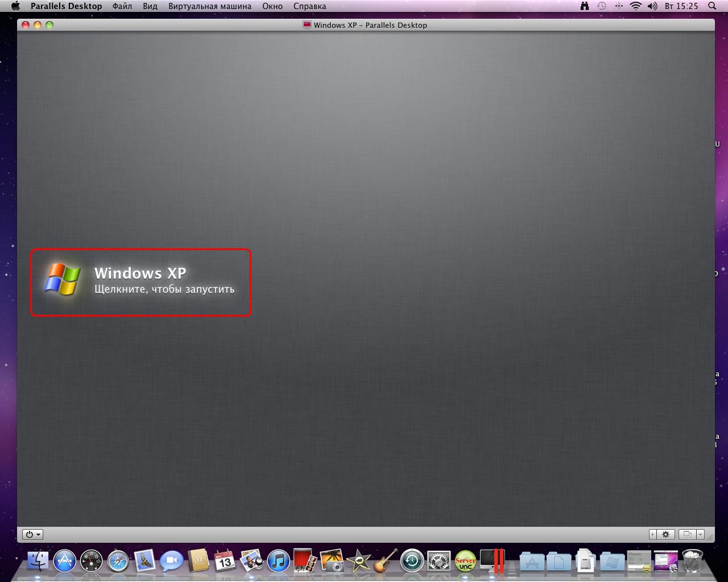
Task: Open Time Machine from the Dock
Action: pyautogui.click(x=412, y=560)
